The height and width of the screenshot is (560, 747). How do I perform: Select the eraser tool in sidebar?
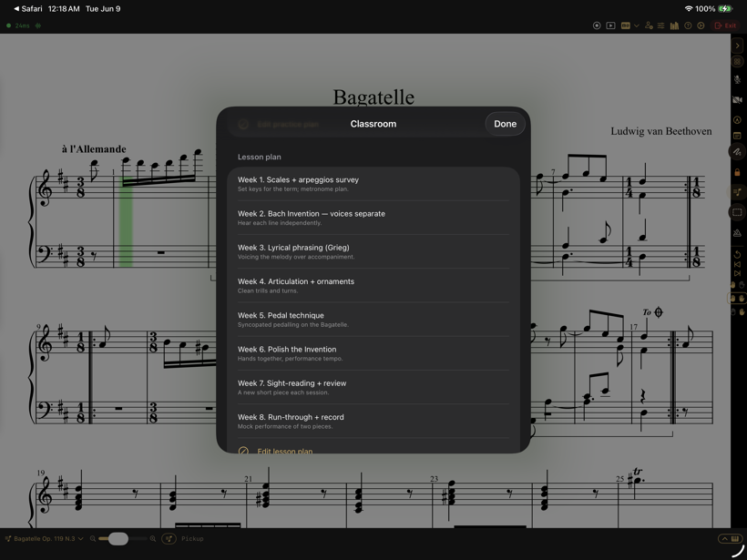(x=738, y=233)
